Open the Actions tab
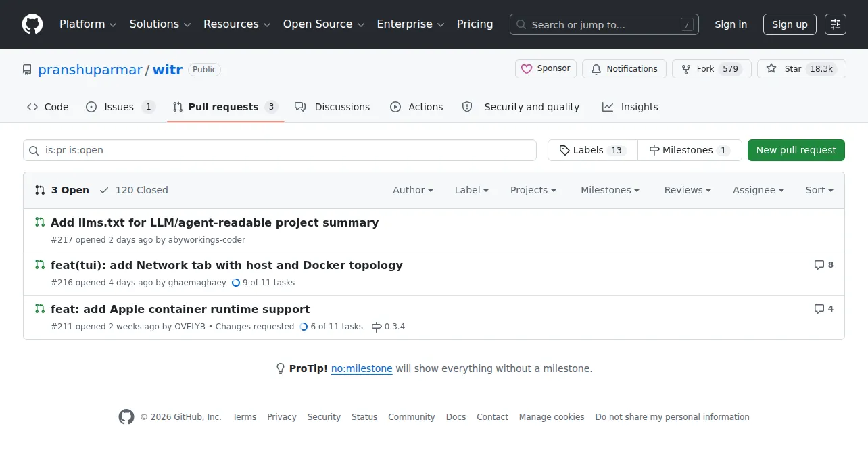Viewport: 868px width, 453px height. click(416, 107)
